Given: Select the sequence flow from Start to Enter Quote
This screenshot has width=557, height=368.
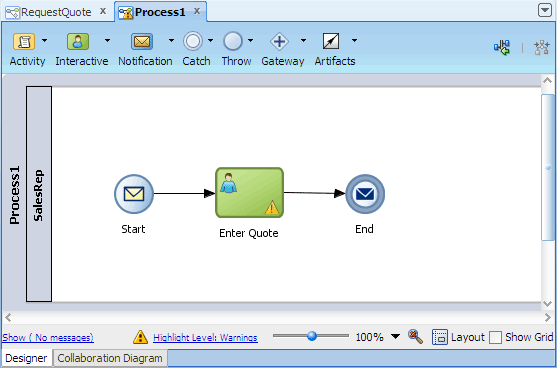Looking at the screenshot, I should pos(184,194).
